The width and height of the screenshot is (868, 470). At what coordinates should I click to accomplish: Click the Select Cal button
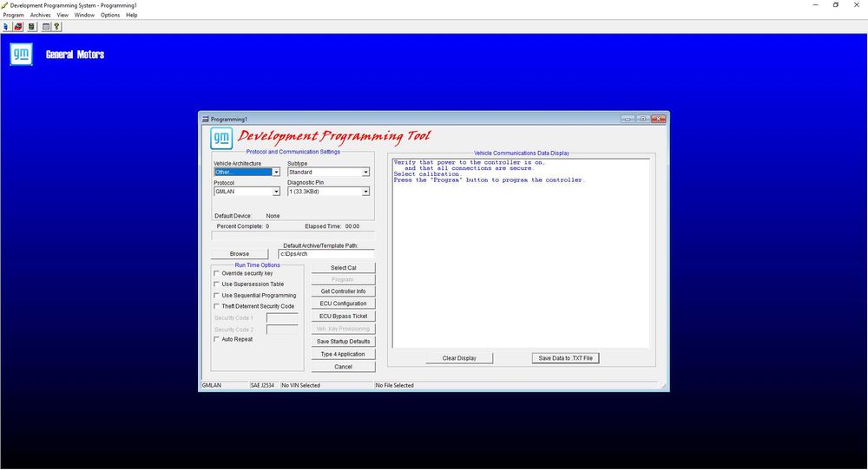[x=343, y=268]
